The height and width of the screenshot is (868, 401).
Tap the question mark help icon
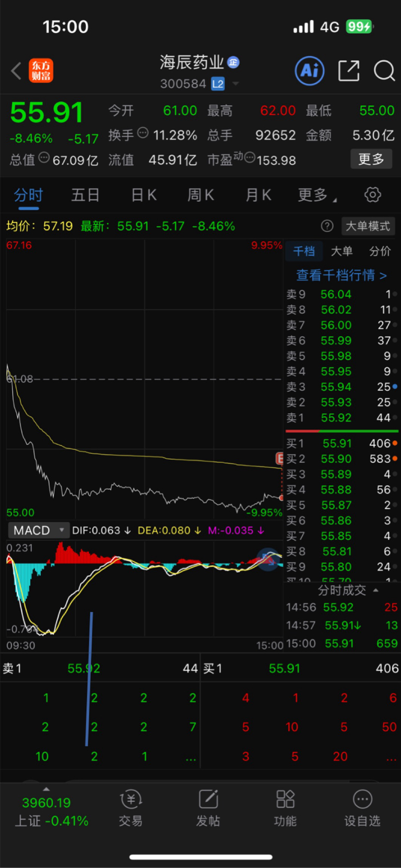coord(327,226)
